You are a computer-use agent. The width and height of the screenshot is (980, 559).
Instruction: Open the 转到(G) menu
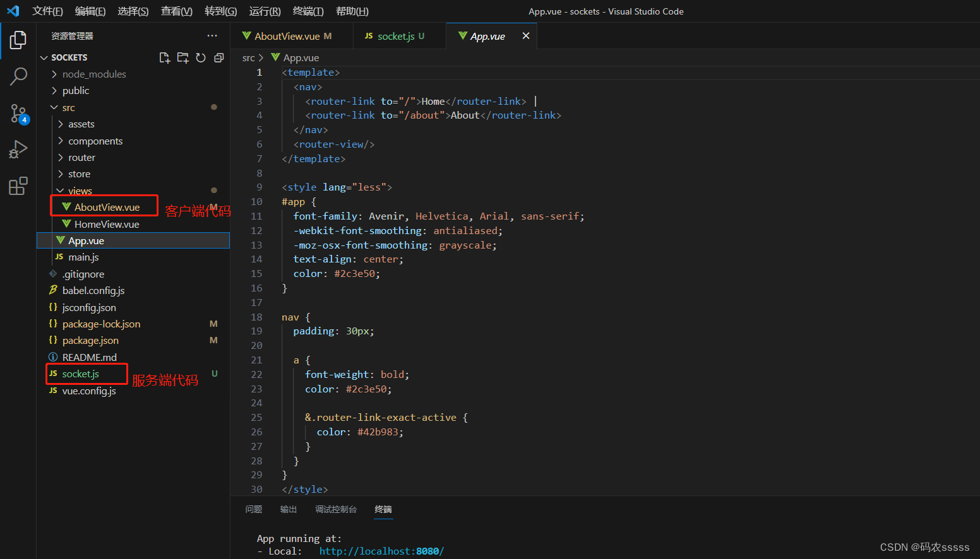[221, 11]
